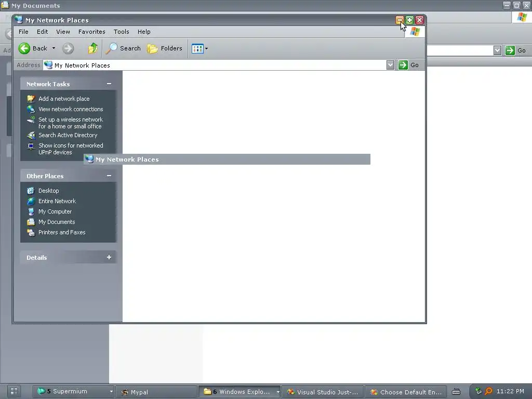Open the File menu
532x399 pixels.
point(23,32)
